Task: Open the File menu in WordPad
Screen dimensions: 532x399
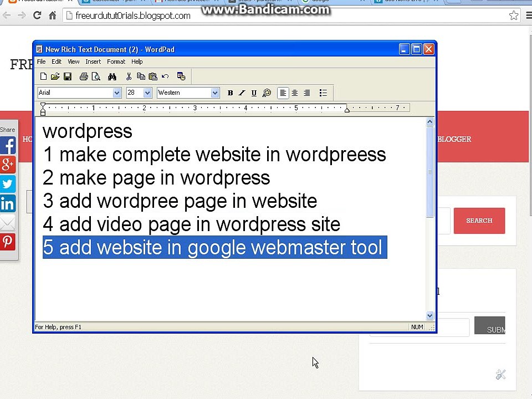Action: pos(42,62)
